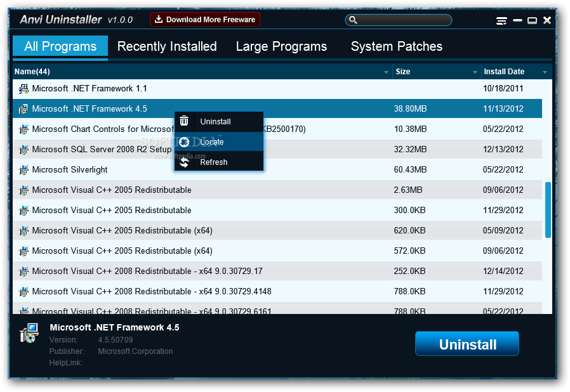570x392 pixels.
Task: Open the title bar menu icon
Action: click(501, 21)
